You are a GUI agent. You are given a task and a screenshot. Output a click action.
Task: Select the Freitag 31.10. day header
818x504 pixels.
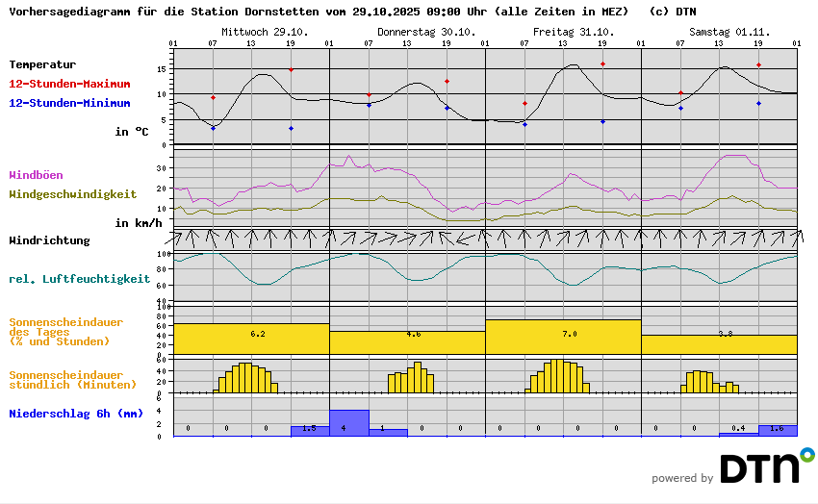point(574,32)
